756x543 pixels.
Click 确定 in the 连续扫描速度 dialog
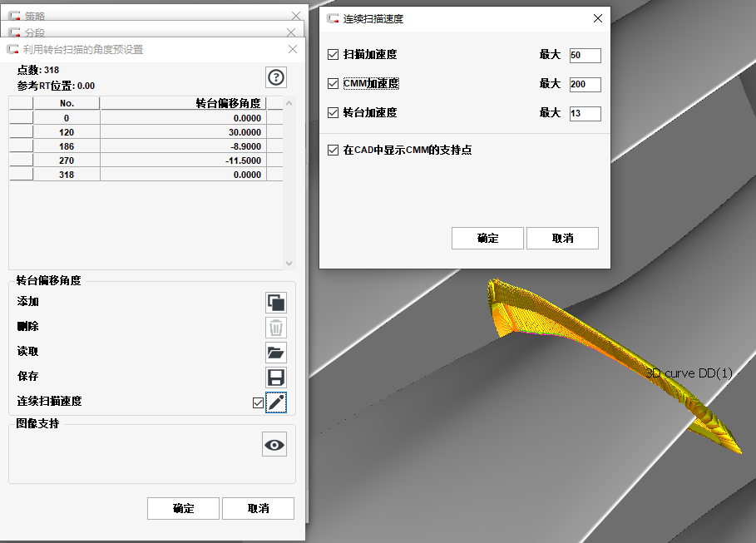tap(487, 238)
